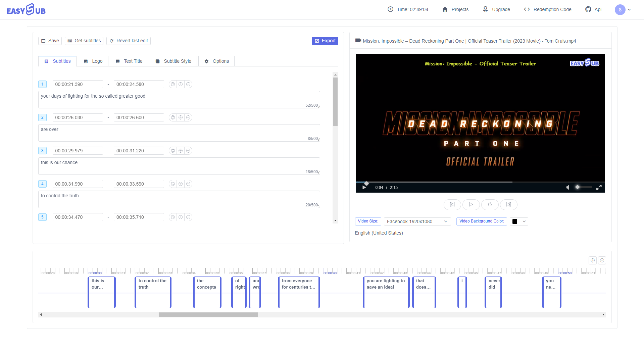Click the Save button
This screenshot has width=644, height=350.
point(50,41)
